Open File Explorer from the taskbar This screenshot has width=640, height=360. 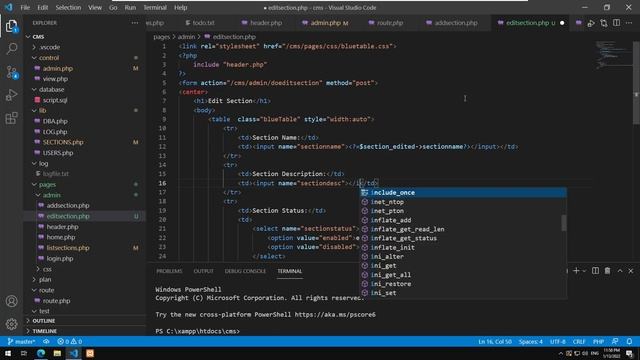tap(57, 353)
